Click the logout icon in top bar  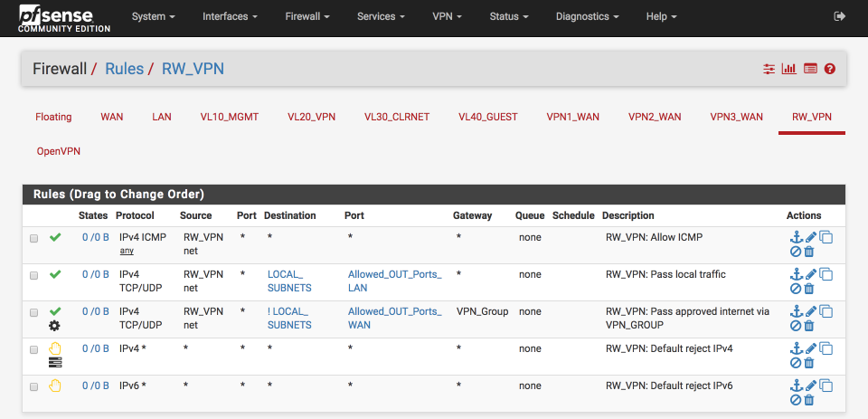click(839, 16)
